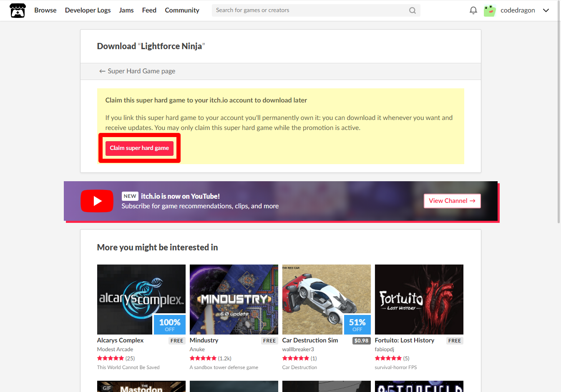This screenshot has width=561, height=392.
Task: Click Claim super hard game button
Action: (x=139, y=148)
